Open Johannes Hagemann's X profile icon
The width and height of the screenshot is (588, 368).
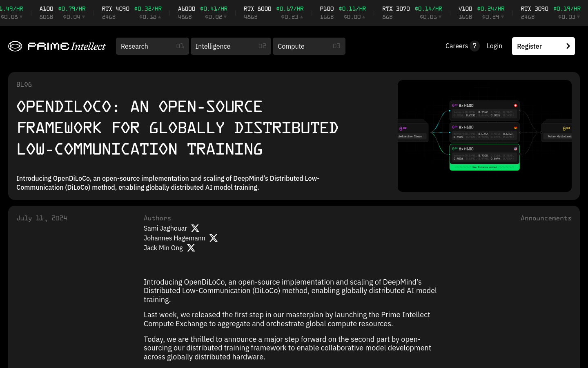[x=214, y=238]
